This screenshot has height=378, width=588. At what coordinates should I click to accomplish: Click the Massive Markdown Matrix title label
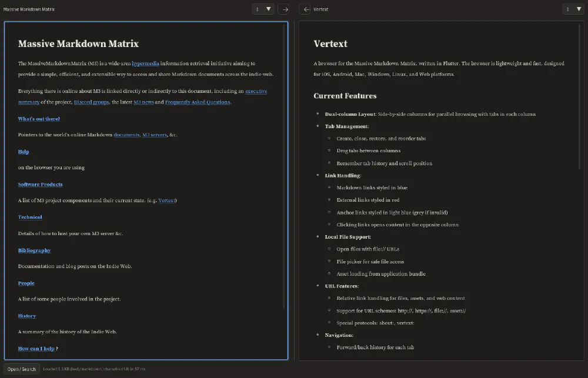pos(29,9)
